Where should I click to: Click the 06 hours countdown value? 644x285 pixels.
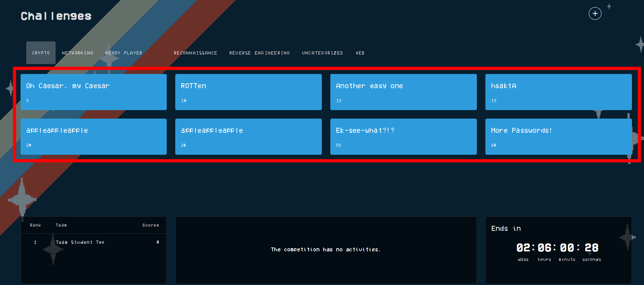coord(545,248)
